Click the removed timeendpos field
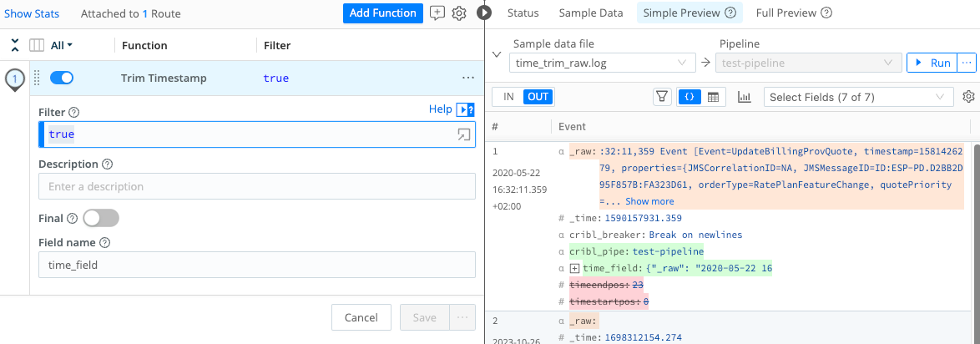Image resolution: width=980 pixels, height=344 pixels. click(606, 285)
